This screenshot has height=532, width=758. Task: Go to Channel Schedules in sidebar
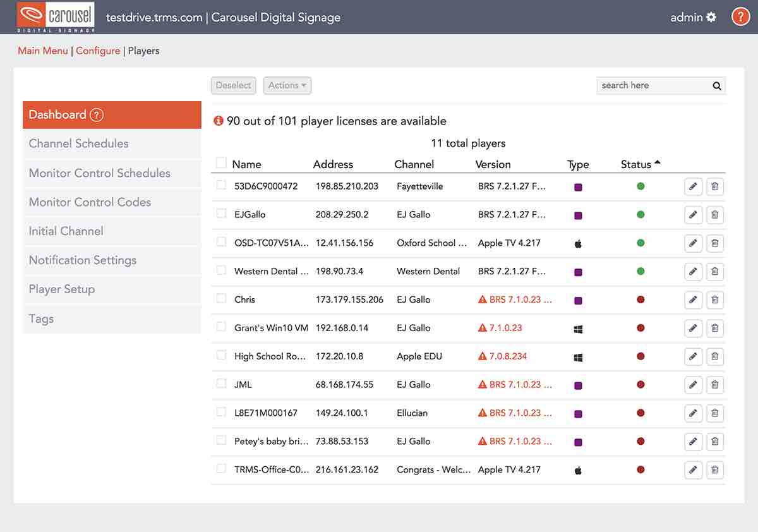click(x=78, y=143)
